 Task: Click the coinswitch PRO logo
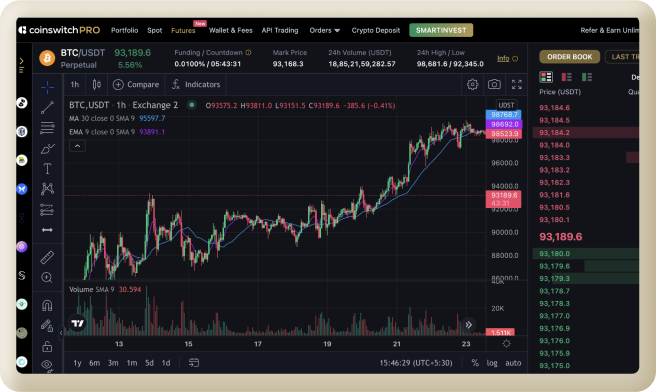[59, 30]
